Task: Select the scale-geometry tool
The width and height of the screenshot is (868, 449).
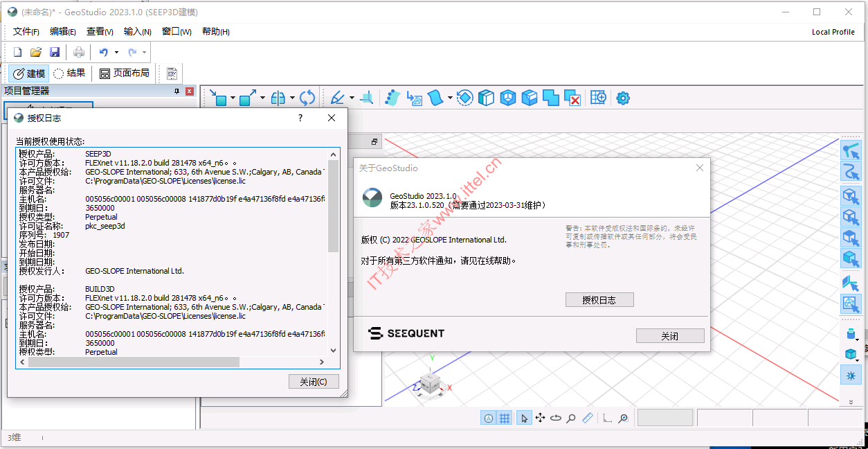Action: tap(248, 98)
